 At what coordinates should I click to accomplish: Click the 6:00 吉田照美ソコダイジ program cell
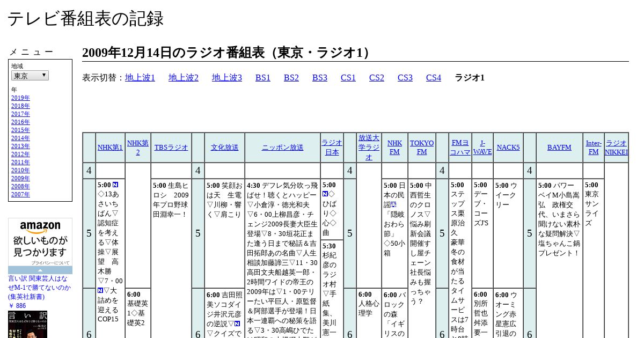click(224, 314)
